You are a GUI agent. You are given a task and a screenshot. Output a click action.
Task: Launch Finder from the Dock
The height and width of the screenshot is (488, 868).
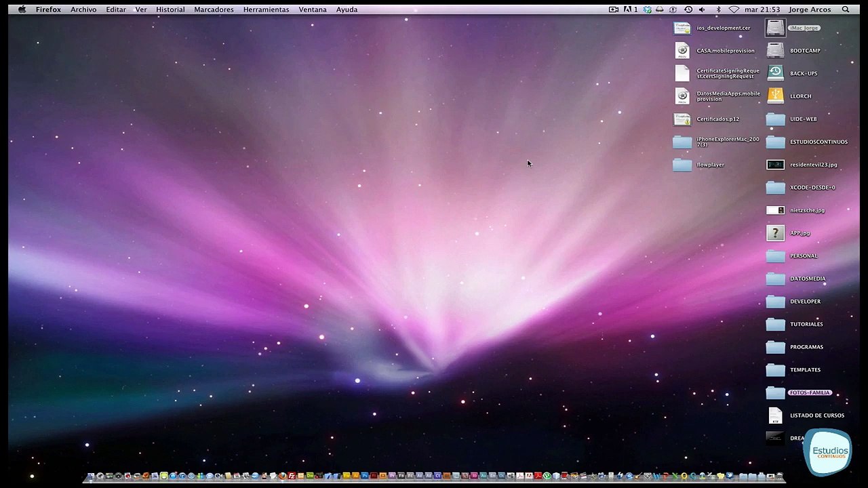coord(91,476)
